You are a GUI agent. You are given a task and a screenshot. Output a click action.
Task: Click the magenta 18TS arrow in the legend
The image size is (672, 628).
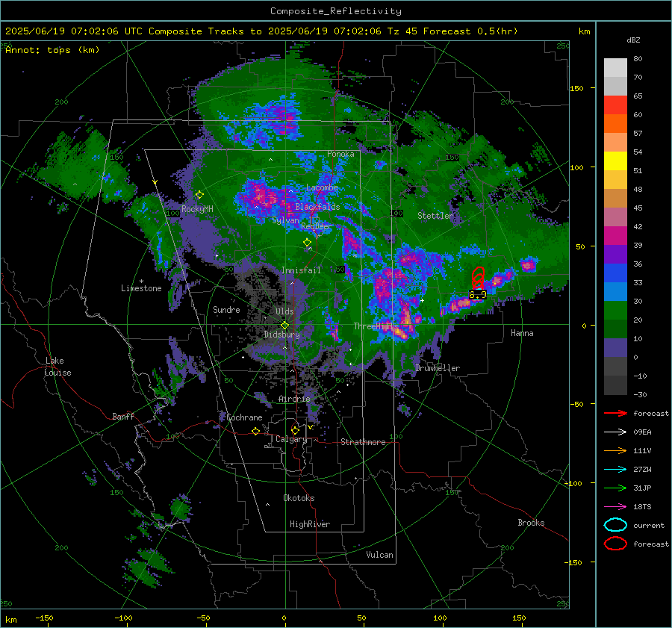(x=615, y=507)
